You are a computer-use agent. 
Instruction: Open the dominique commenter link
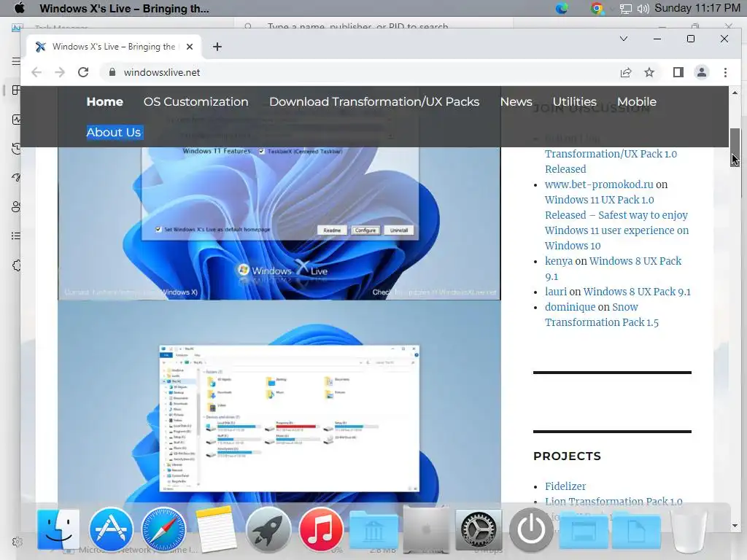pos(570,307)
